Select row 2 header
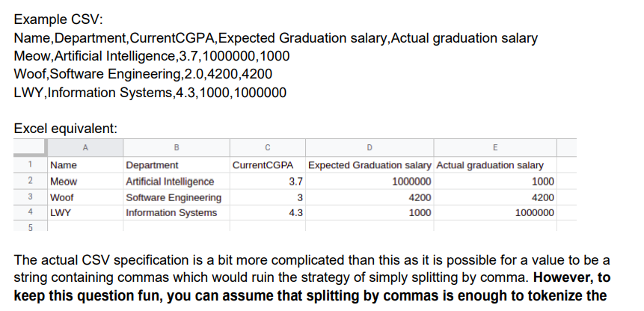Image resolution: width=644 pixels, height=311 pixels. [x=31, y=181]
